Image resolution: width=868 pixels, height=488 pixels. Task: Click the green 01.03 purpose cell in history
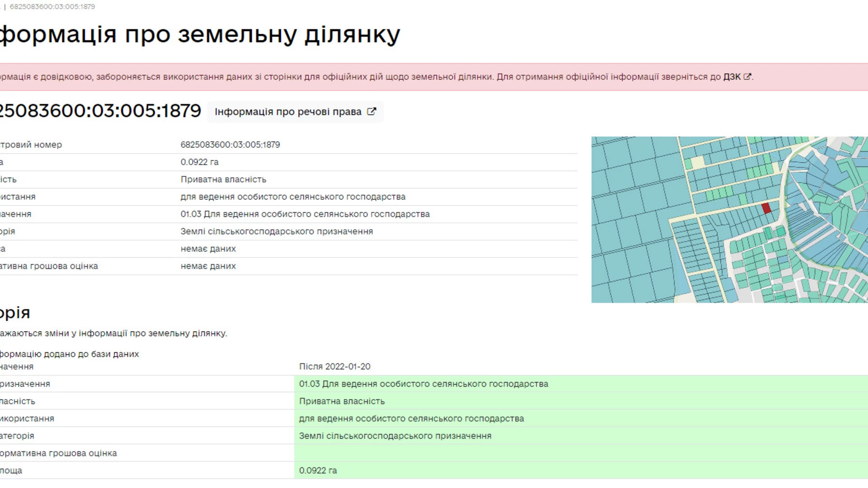click(423, 384)
